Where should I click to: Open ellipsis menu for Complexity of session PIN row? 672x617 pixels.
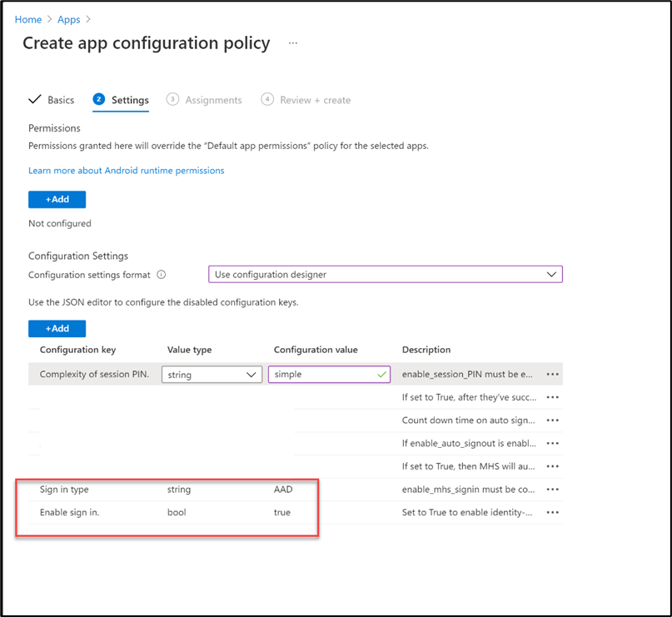click(x=552, y=375)
